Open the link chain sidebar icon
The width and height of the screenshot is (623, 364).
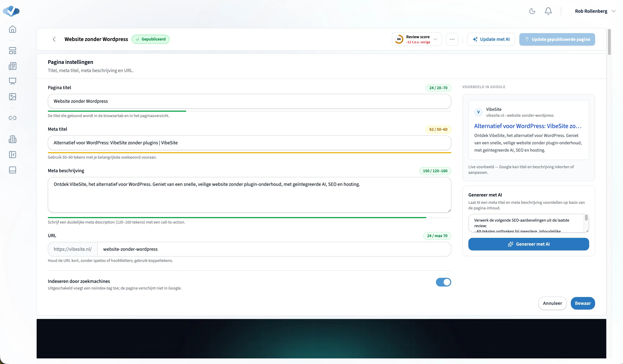[13, 118]
